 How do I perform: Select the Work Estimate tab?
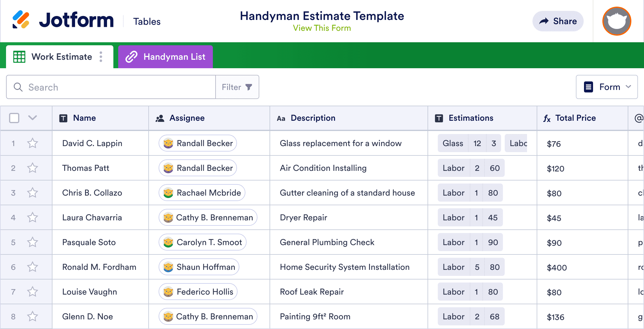(x=62, y=57)
